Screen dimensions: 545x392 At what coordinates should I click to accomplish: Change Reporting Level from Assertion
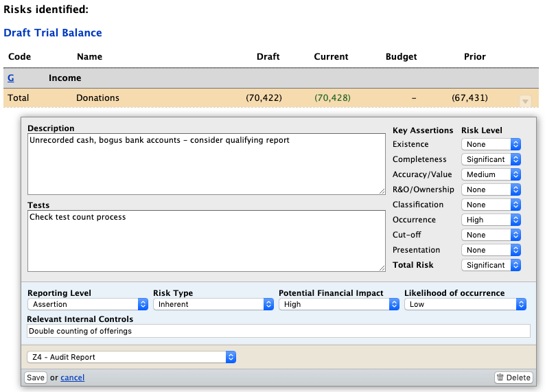coord(88,304)
